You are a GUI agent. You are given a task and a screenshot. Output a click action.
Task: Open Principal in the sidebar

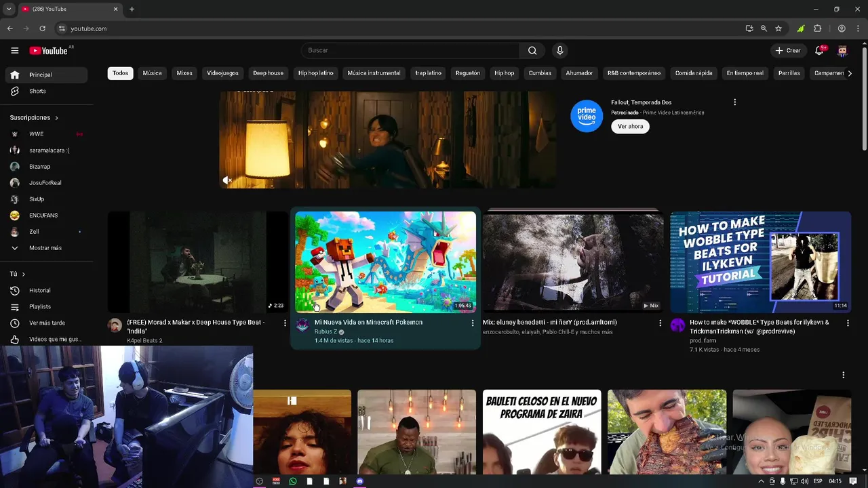point(45,75)
